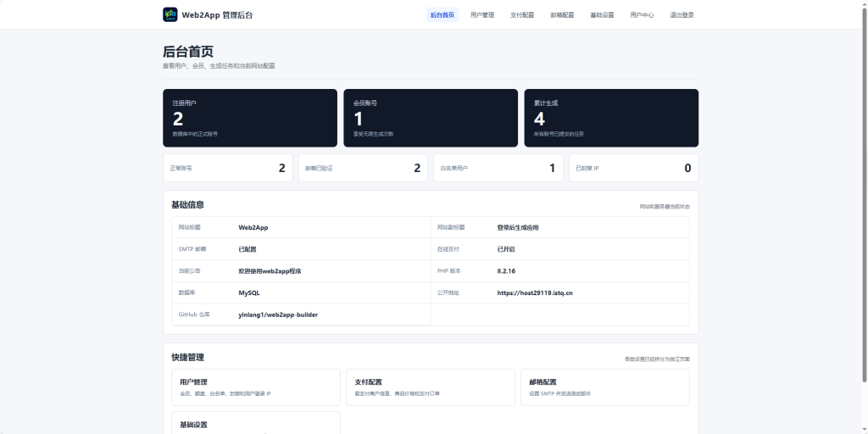
Task: Click the 正常账号 count tile
Action: click(227, 168)
